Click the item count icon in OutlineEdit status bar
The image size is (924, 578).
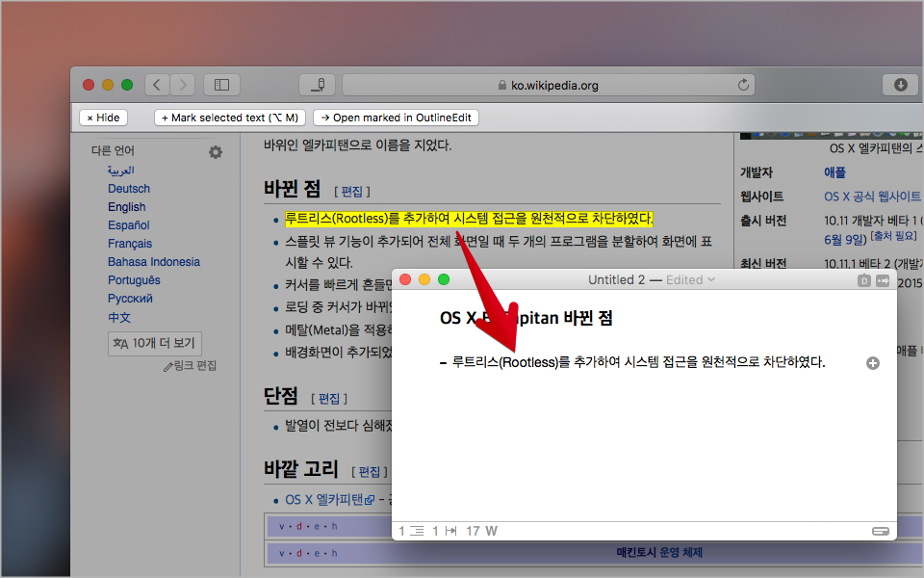coord(417,531)
